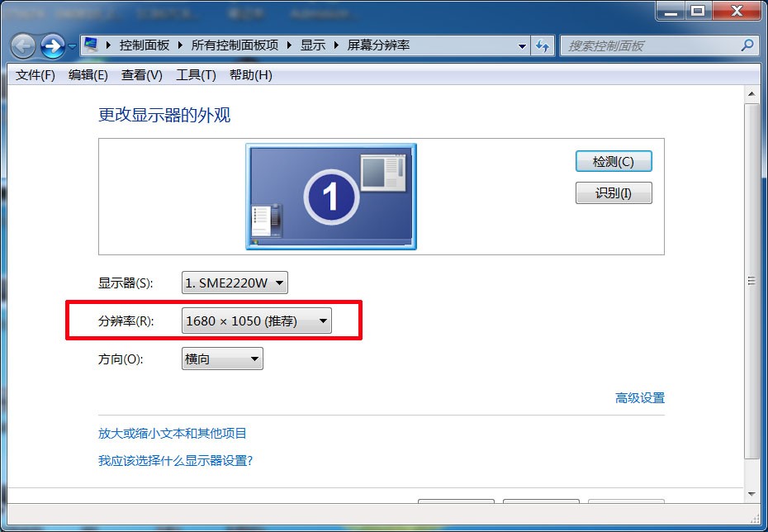Select the monitor 1 display thumbnail
Viewport: 768px width, 532px height.
coord(330,196)
